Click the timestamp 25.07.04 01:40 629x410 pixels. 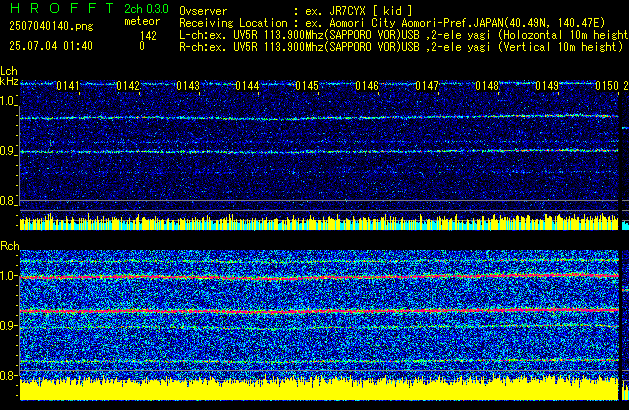click(51, 46)
